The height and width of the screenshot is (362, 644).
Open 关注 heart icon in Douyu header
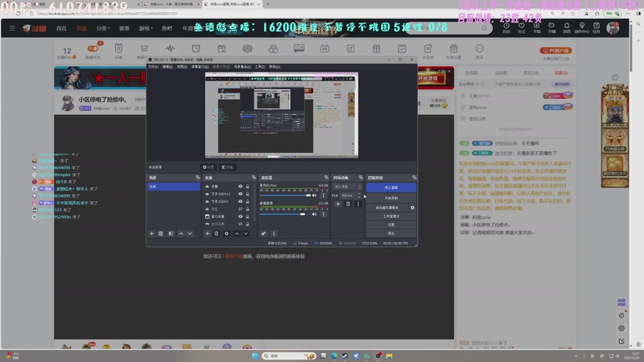point(521,27)
